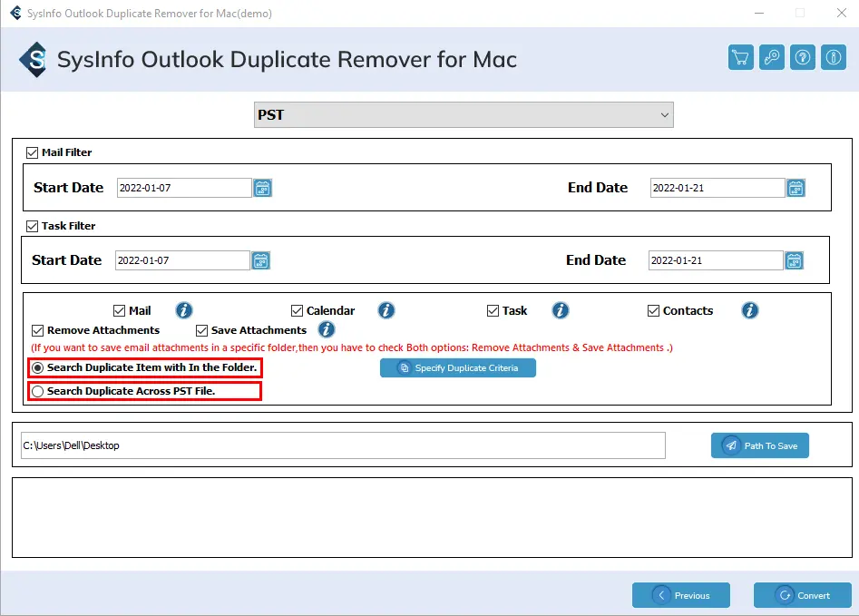Open the question mark help icon
This screenshot has width=859, height=616.
803,57
